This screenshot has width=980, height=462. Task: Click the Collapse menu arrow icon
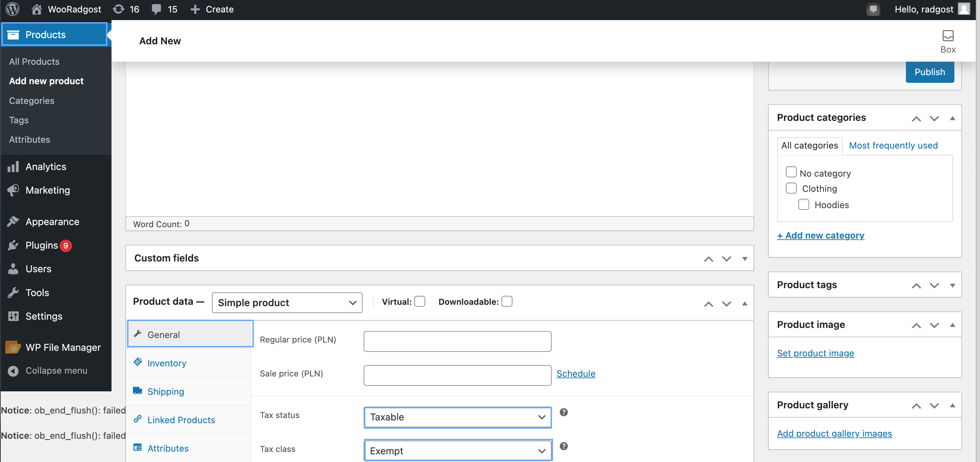(13, 371)
